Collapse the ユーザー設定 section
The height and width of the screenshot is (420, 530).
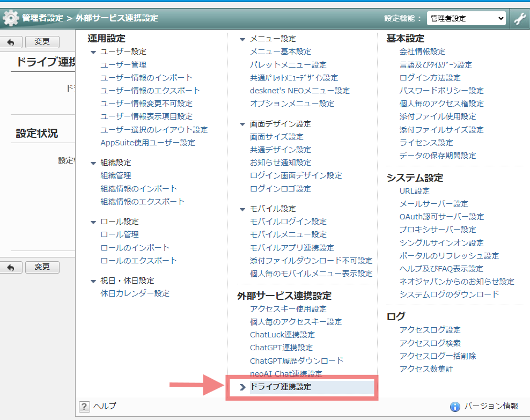(x=93, y=52)
